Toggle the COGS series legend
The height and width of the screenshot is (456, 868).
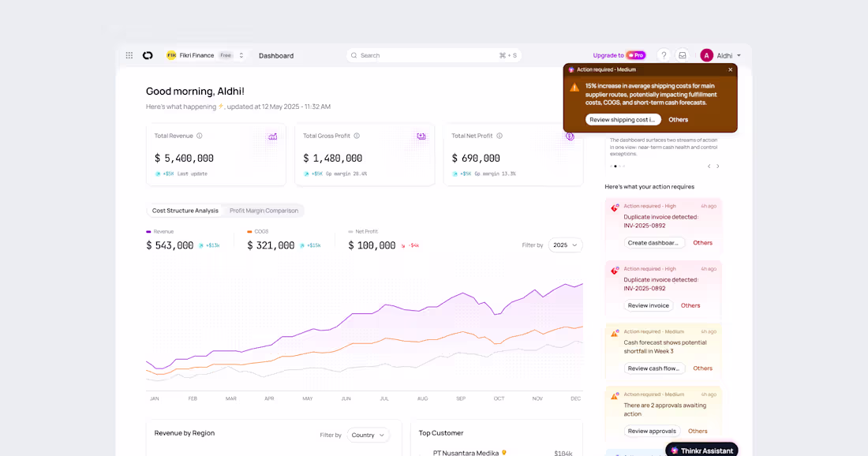[x=258, y=231]
